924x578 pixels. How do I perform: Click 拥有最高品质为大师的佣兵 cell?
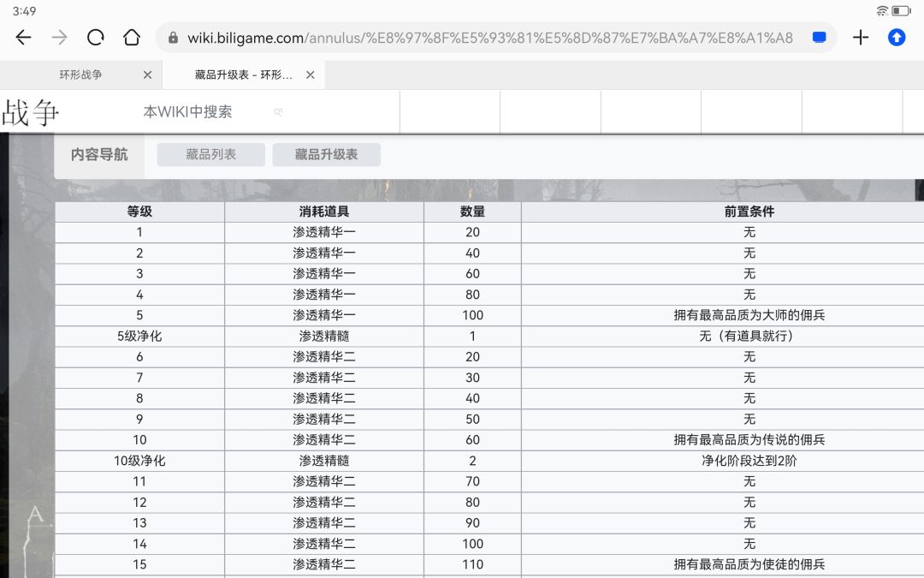[749, 315]
